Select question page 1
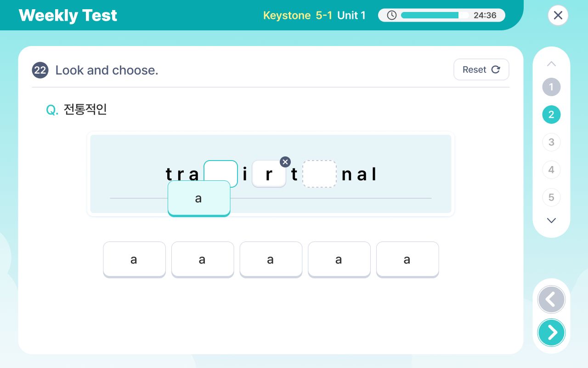The image size is (588, 368). [551, 87]
